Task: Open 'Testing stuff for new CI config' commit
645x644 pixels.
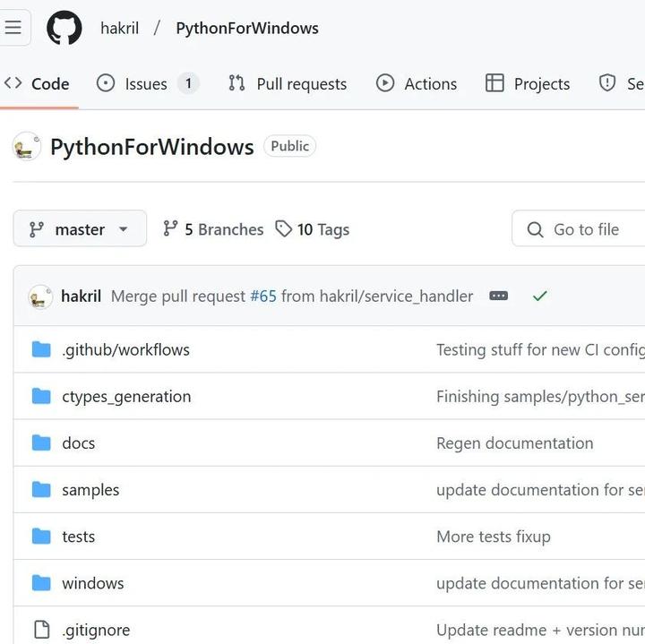Action: click(540, 350)
